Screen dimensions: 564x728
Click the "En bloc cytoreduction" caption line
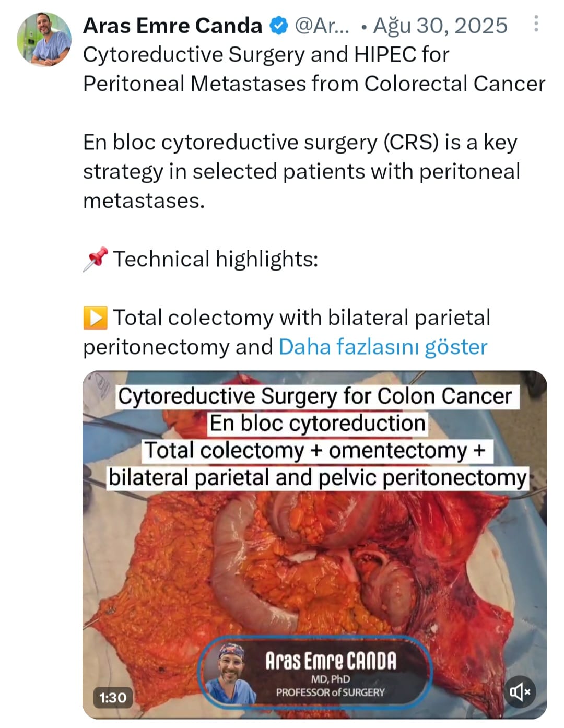318,423
